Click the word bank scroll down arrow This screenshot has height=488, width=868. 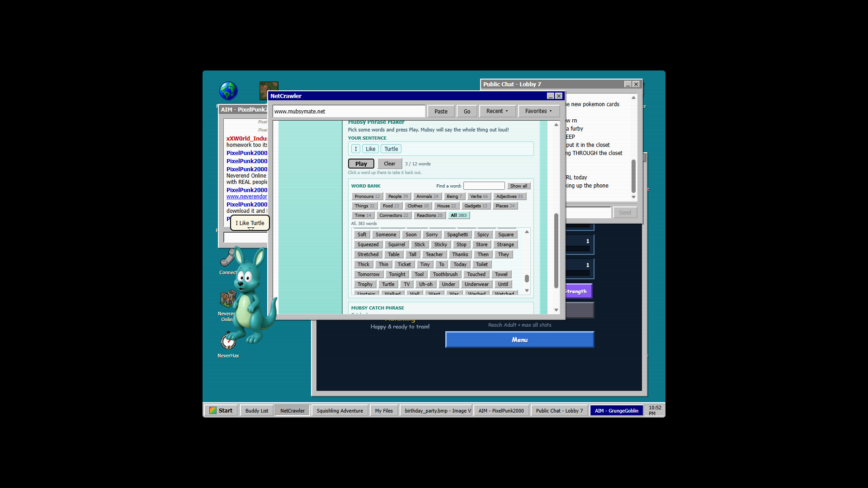click(x=527, y=291)
